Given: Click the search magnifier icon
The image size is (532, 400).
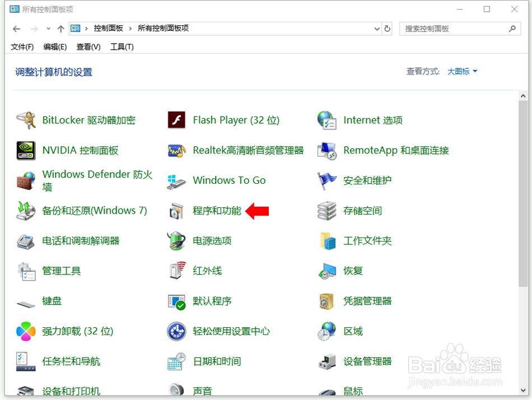Looking at the screenshot, I should pyautogui.click(x=512, y=29).
